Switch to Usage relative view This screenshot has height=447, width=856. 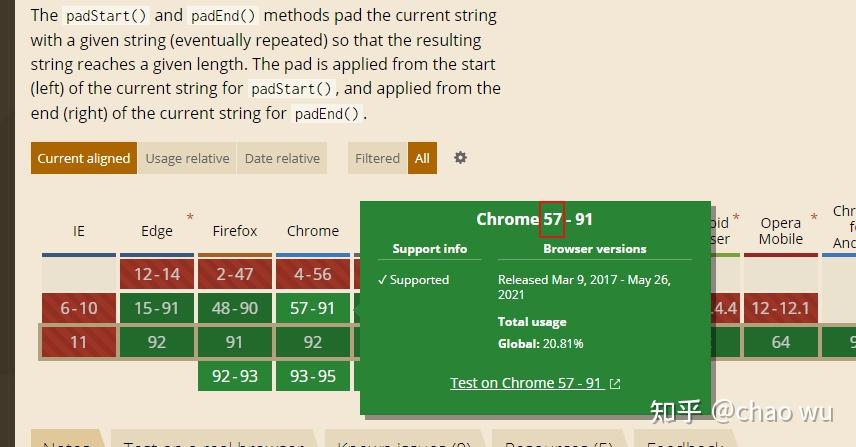click(187, 158)
